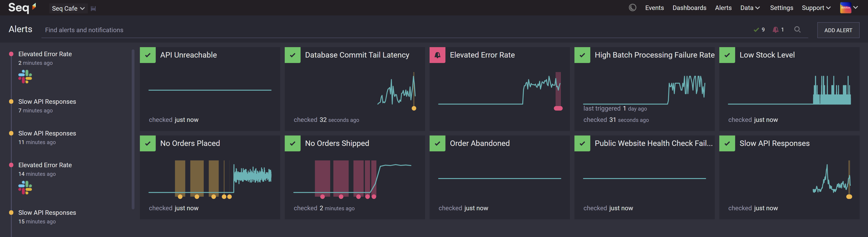Open the Order Abandoned alert title
Image resolution: width=868 pixels, height=237 pixels.
479,143
